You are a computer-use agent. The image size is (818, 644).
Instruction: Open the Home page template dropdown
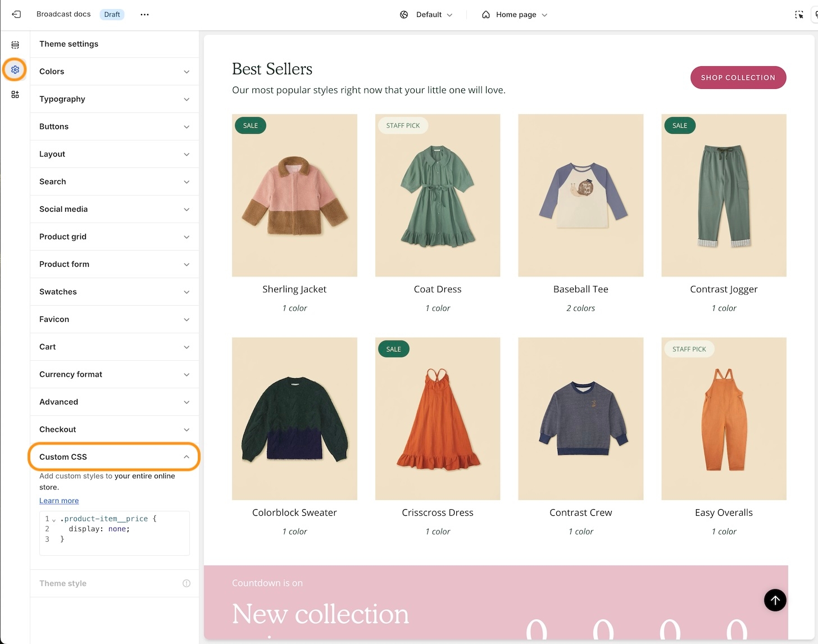pyautogui.click(x=514, y=15)
